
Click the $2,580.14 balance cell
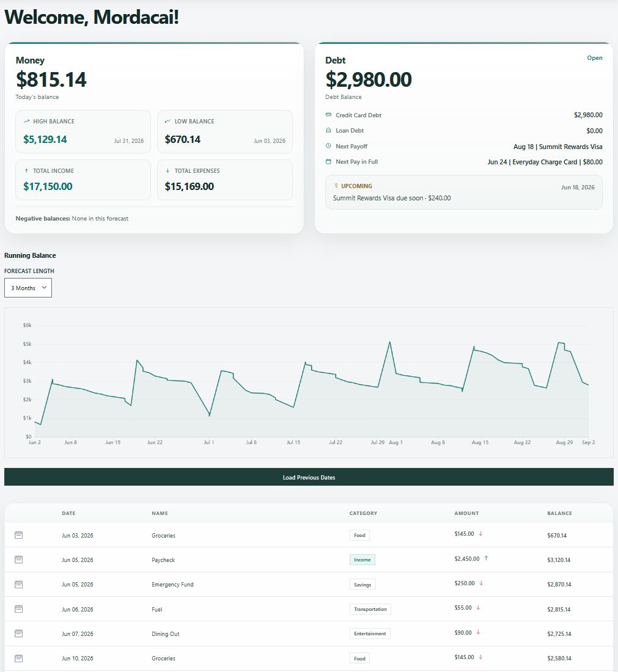click(559, 659)
